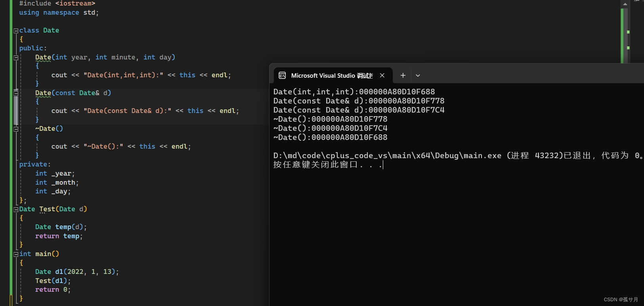This screenshot has height=306, width=644.
Task: Click the "int _day;" member declaration
Action: (x=53, y=191)
